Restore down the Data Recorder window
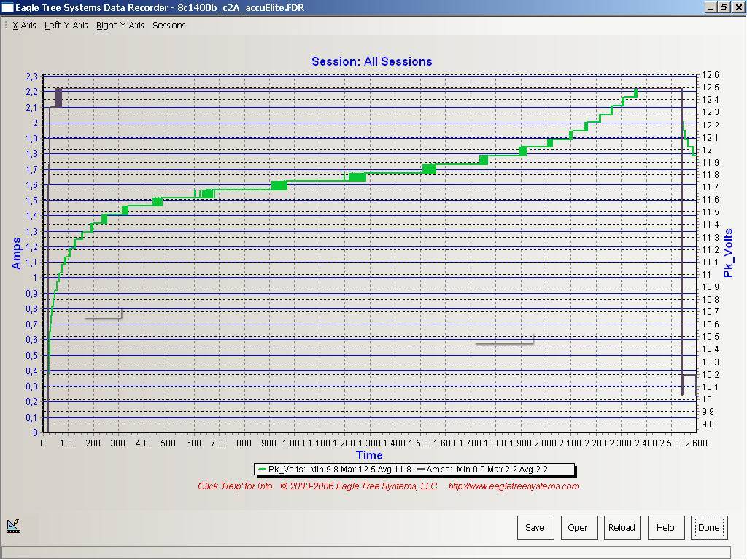The height and width of the screenshot is (560, 747). (724, 7)
